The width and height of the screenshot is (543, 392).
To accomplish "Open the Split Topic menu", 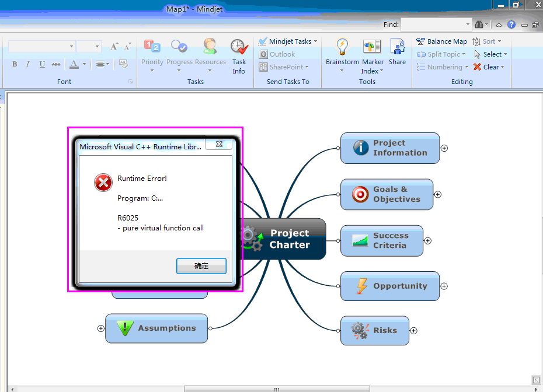I will (441, 54).
